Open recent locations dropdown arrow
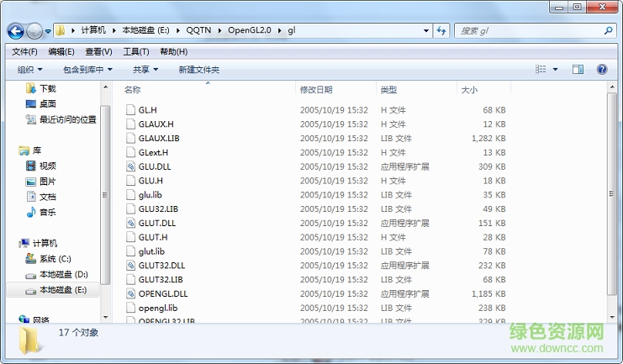The width and height of the screenshot is (623, 364). [48, 31]
